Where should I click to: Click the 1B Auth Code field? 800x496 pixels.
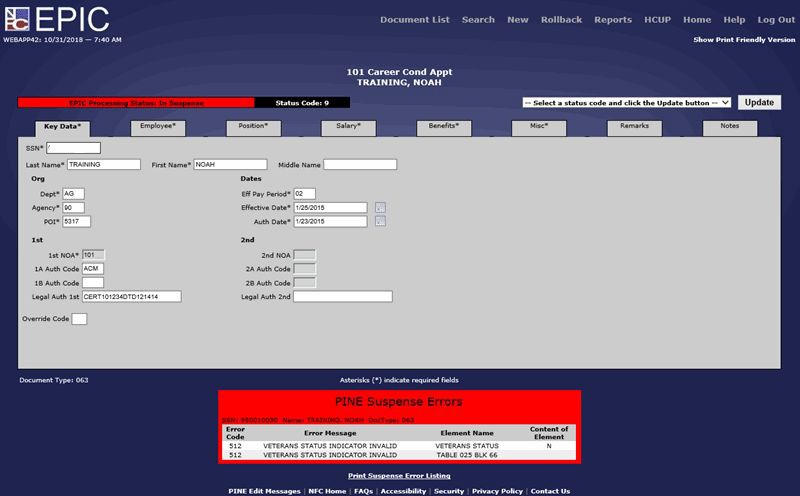(93, 283)
